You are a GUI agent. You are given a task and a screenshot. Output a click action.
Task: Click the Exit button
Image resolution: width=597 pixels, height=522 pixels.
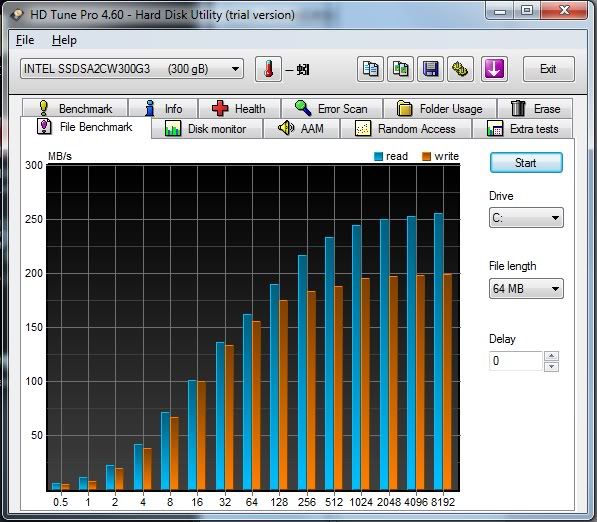(x=549, y=69)
